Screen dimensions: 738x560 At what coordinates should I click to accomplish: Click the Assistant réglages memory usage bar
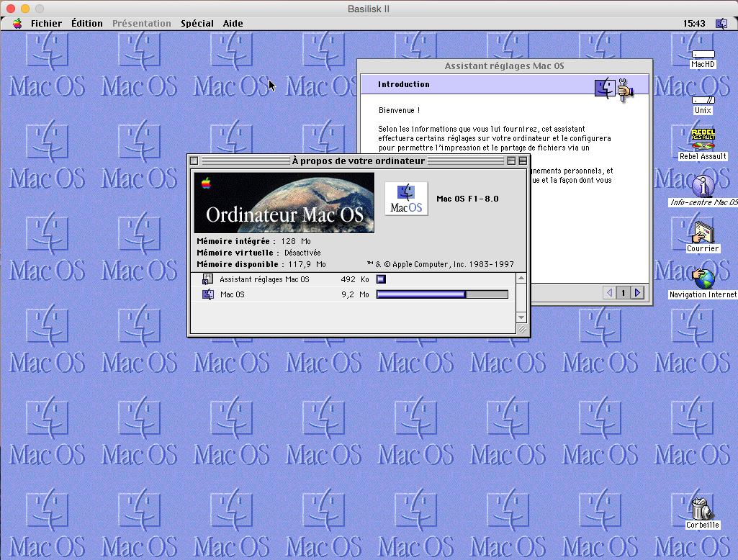pyautogui.click(x=381, y=279)
